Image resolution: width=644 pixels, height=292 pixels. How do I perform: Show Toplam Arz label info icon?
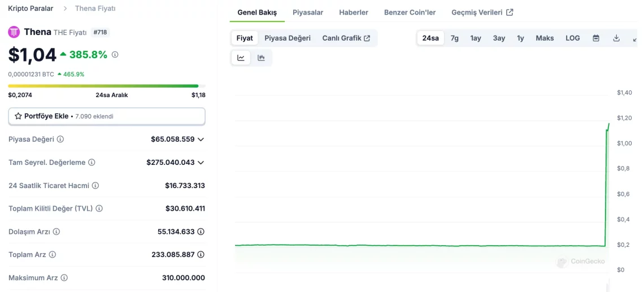click(x=52, y=255)
